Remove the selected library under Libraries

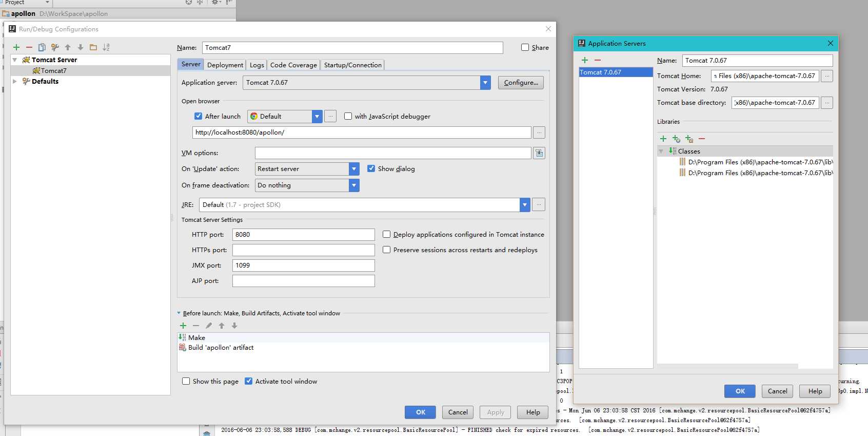coord(702,139)
